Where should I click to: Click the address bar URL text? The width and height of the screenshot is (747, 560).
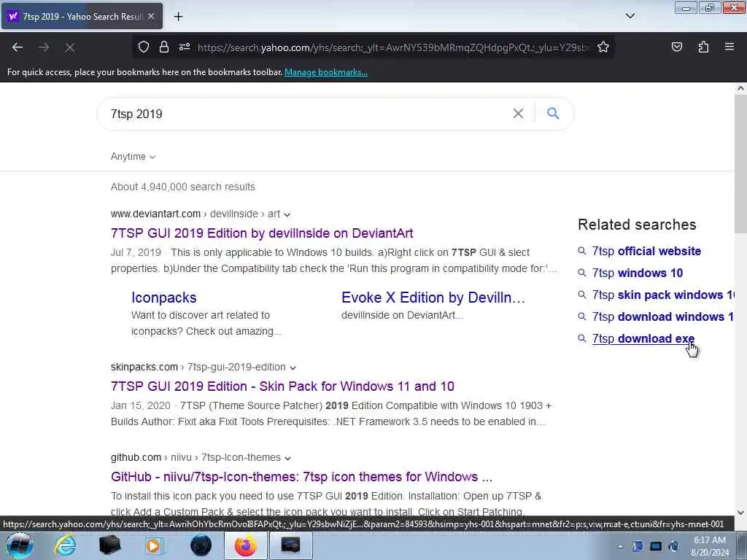click(392, 47)
